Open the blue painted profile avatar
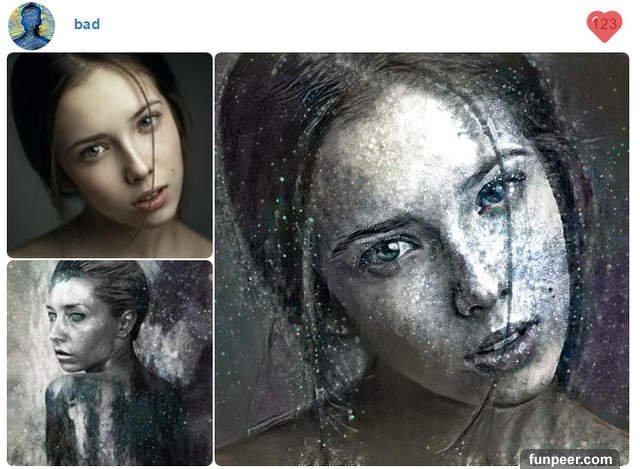The height and width of the screenshot is (469, 640). pyautogui.click(x=31, y=26)
